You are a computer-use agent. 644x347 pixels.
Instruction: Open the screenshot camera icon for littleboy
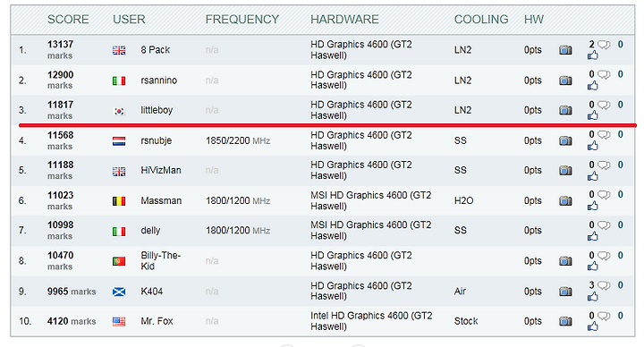click(x=565, y=111)
